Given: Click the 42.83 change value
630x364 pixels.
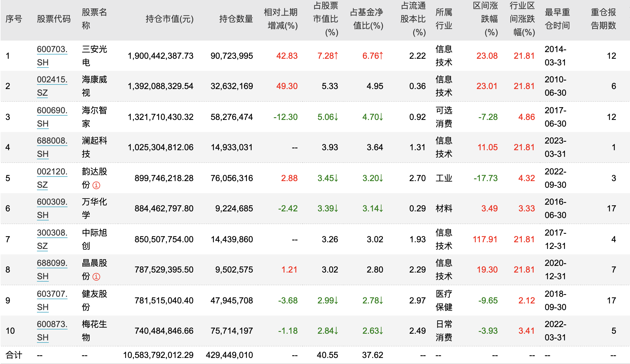Looking at the screenshot, I should point(287,56).
